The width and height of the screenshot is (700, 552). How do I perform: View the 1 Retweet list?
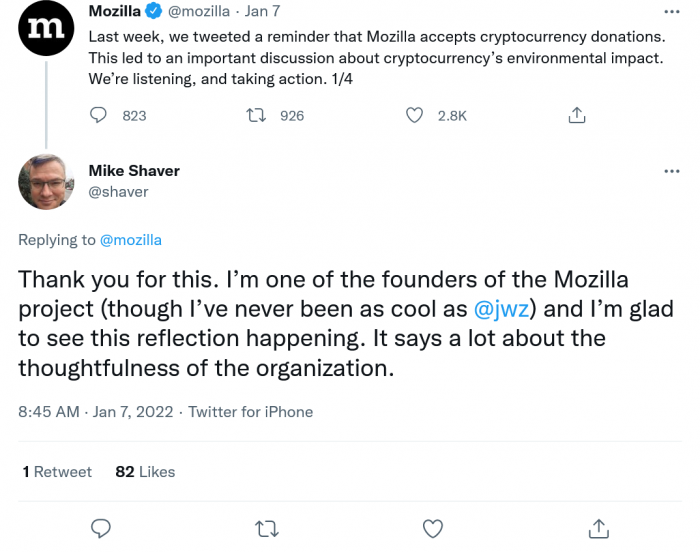pos(57,472)
